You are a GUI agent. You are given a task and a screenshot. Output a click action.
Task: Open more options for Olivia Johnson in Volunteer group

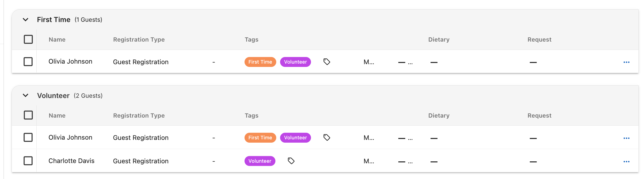626,138
